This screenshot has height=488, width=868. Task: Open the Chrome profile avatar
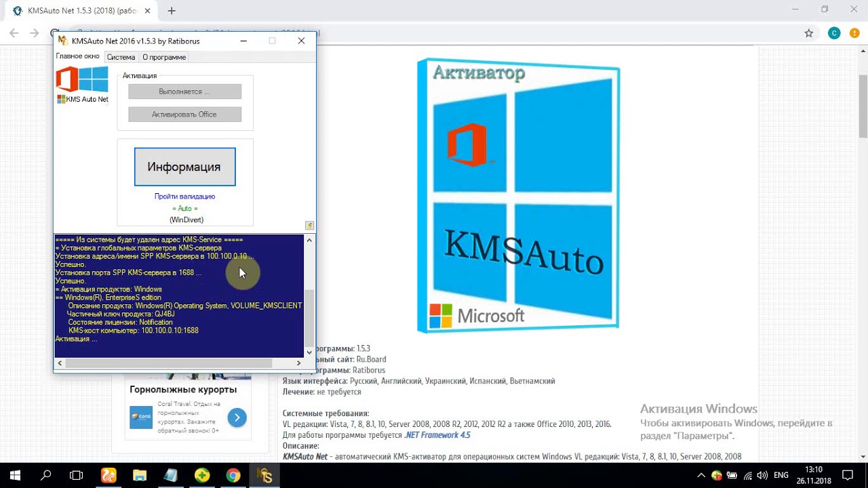[x=834, y=33]
